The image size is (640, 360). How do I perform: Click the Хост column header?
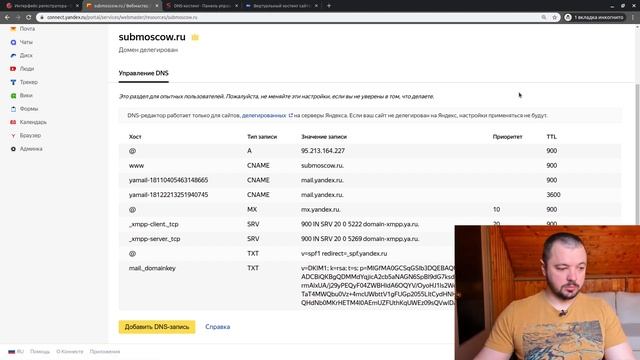(135, 137)
